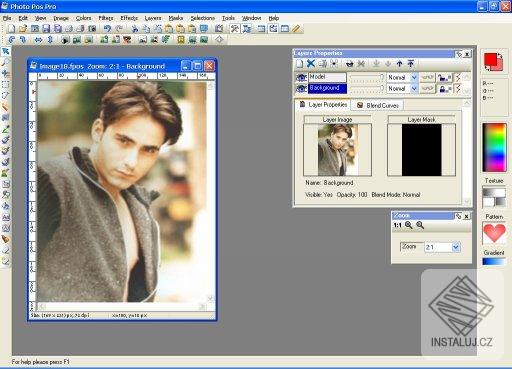Open the Effects menu

pos(129,18)
